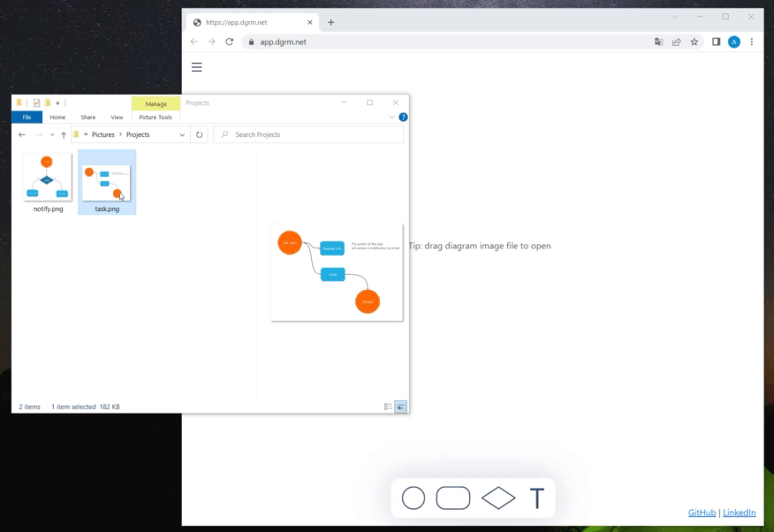This screenshot has width=774, height=532.
Task: Open Chrome three-dot menu
Action: pos(752,42)
